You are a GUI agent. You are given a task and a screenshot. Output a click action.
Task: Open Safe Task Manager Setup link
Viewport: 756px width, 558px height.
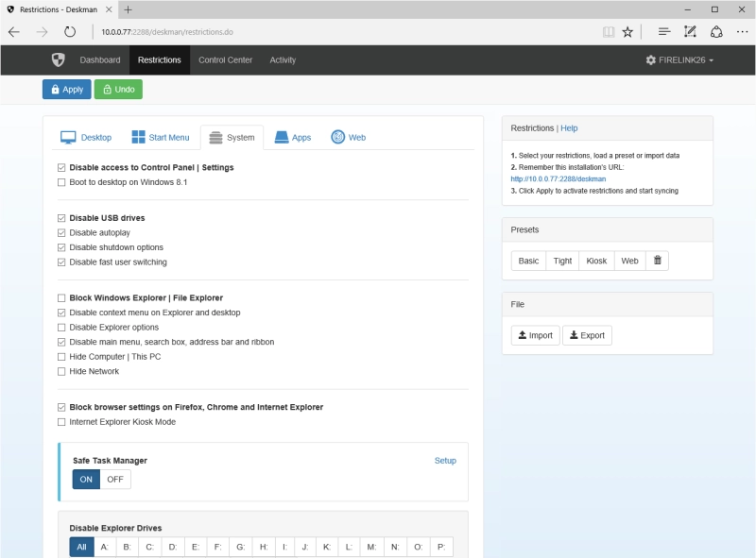click(445, 461)
